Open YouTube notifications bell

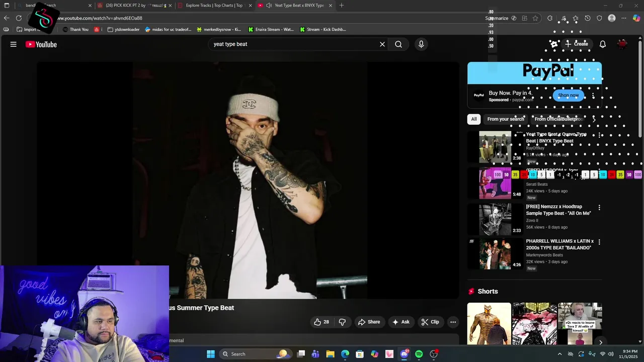click(603, 44)
